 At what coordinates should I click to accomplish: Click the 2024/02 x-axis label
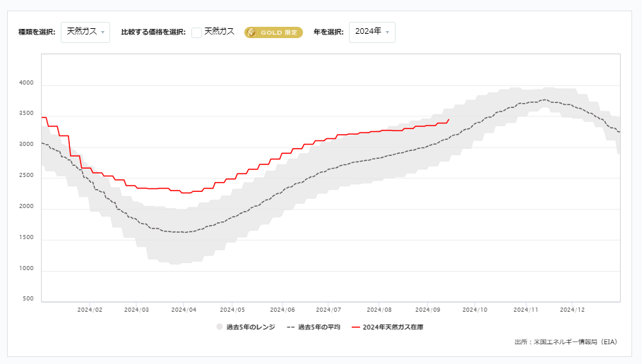tap(90, 310)
